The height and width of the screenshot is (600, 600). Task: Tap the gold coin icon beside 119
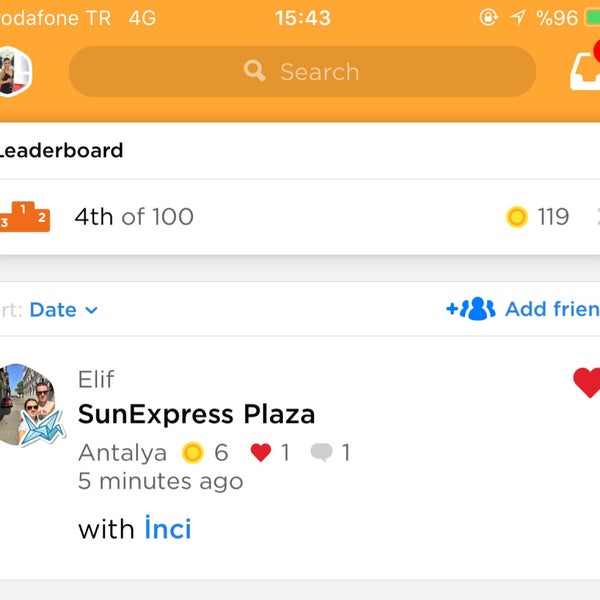517,217
